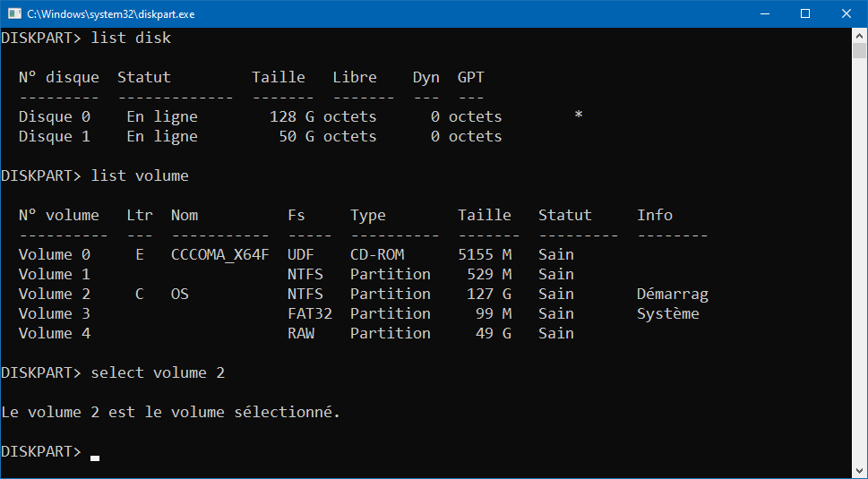Click the 'list volume' command text
This screenshot has height=479, width=868.
[x=140, y=175]
